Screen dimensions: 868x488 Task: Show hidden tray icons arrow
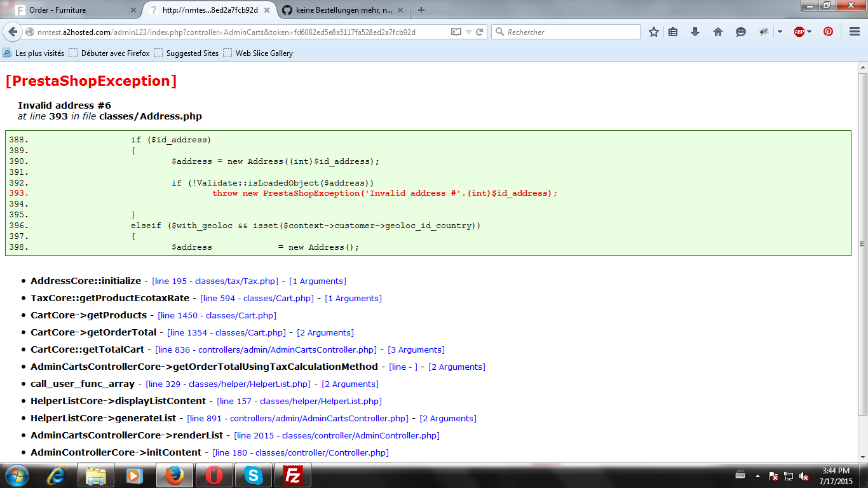(757, 476)
